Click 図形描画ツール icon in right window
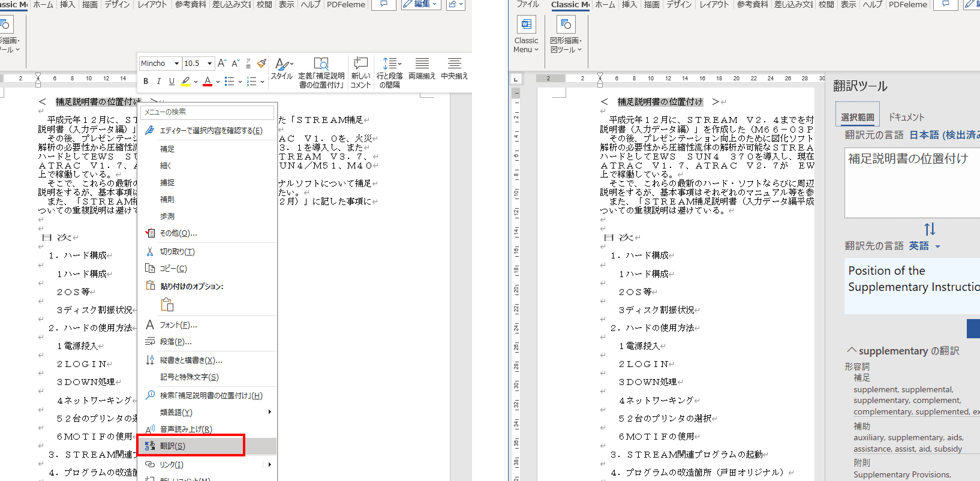This screenshot has width=980, height=481. 566,25
